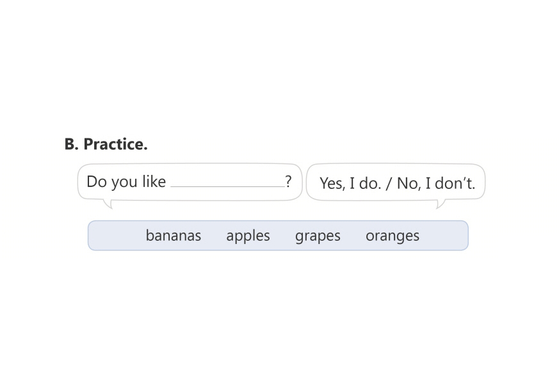This screenshot has height=392, width=559.
Task: Click the word "Practice" in the heading
Action: (114, 144)
